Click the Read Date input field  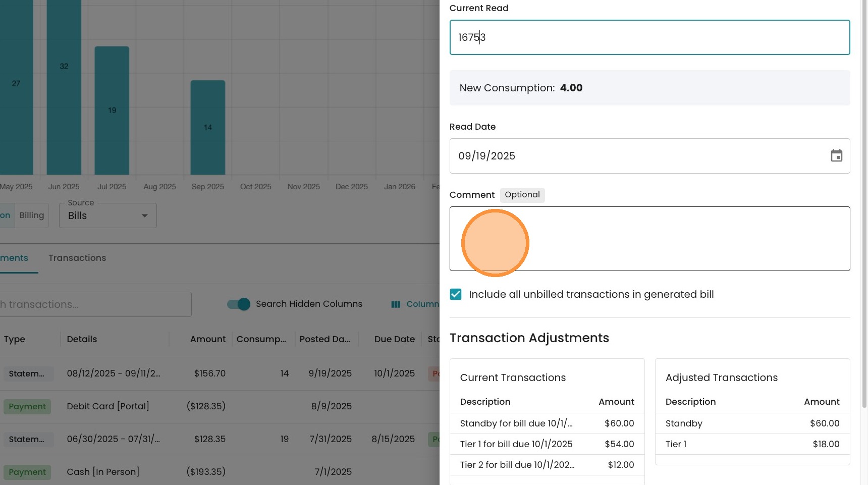coord(636,156)
